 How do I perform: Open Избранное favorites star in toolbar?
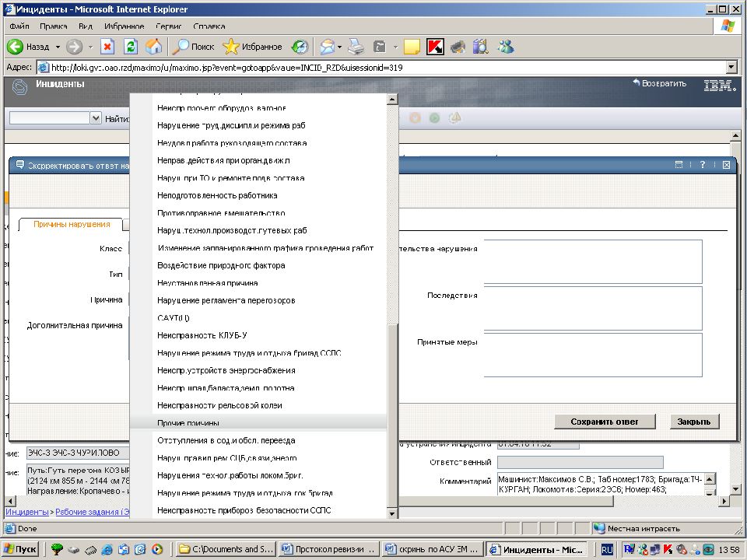pos(252,47)
